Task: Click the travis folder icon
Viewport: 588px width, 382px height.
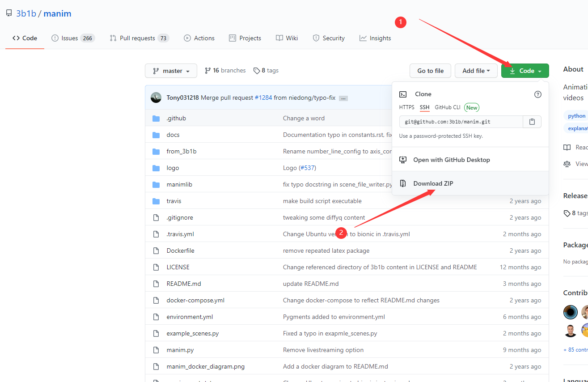Action: (156, 201)
